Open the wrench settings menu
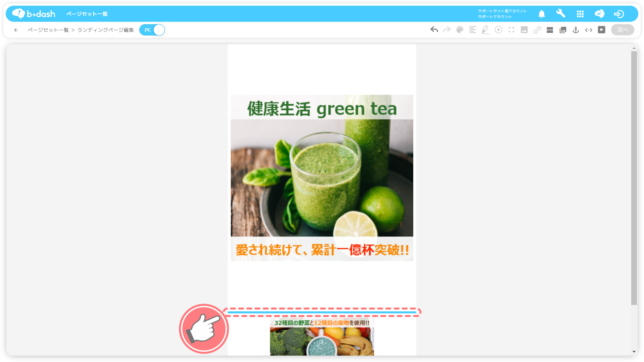Image resolution: width=644 pixels, height=362 pixels. (x=561, y=14)
